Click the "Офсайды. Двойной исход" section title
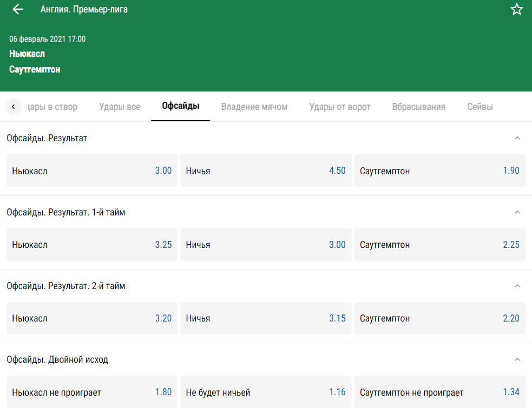 tap(57, 360)
